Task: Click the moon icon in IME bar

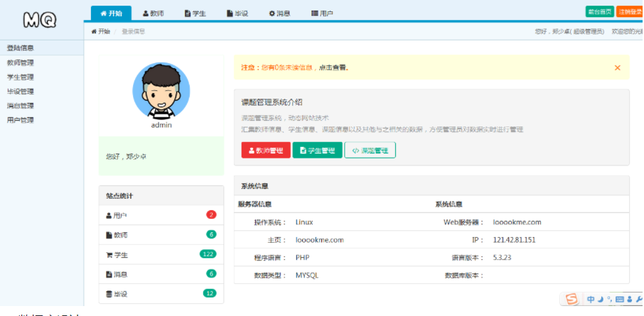Action: 600,299
